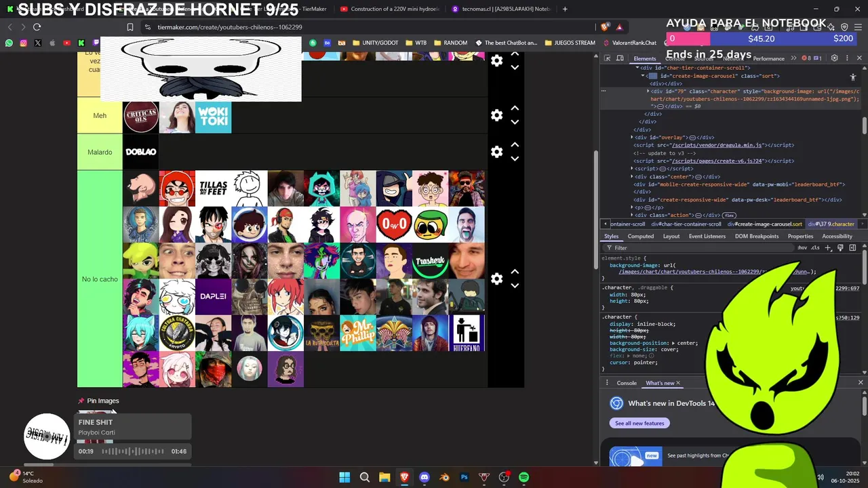The height and width of the screenshot is (488, 868).
Task: Open Spotify from the Windows taskbar
Action: tap(524, 477)
